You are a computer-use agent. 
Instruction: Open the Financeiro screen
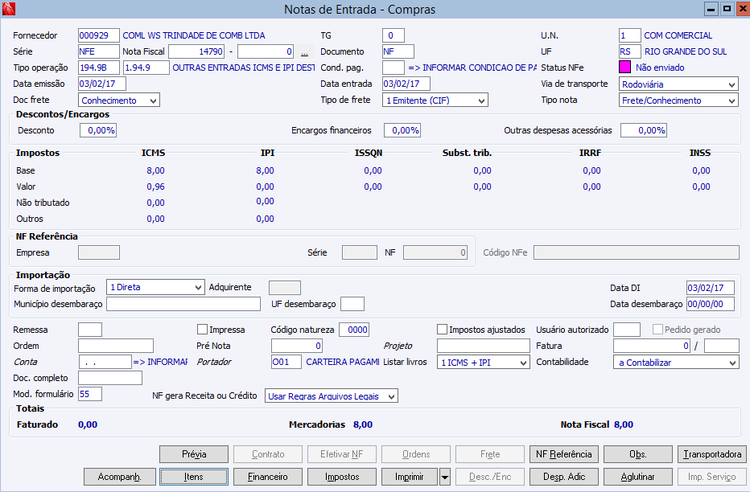point(268,477)
